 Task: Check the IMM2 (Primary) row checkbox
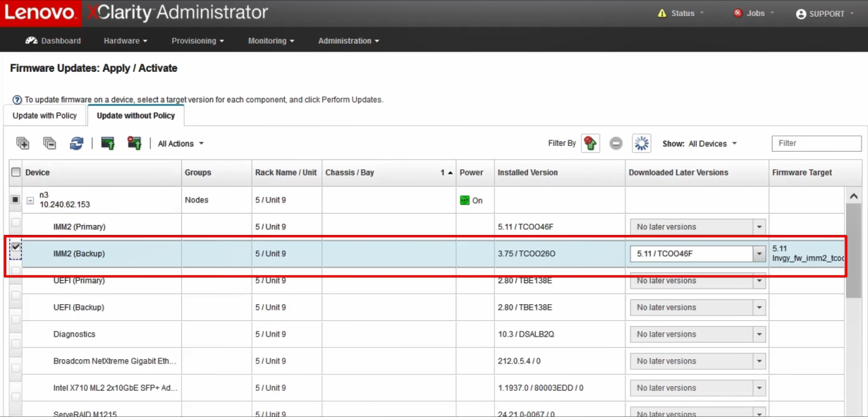click(x=16, y=223)
